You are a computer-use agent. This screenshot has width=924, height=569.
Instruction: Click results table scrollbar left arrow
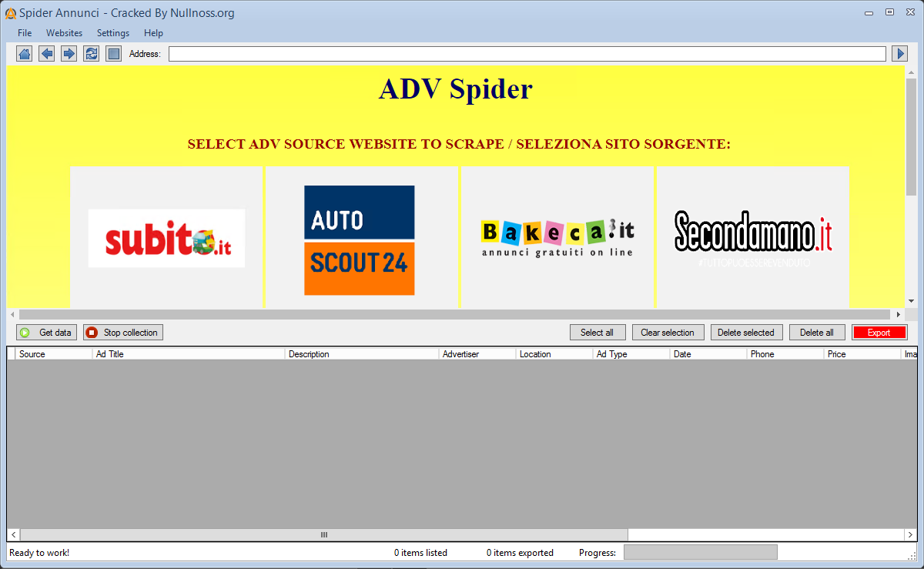(x=14, y=534)
